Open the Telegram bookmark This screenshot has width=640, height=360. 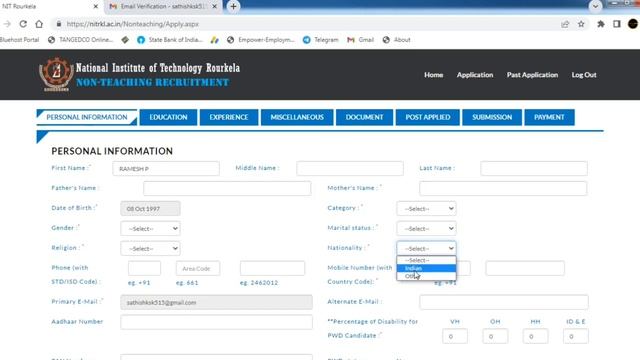click(x=321, y=40)
